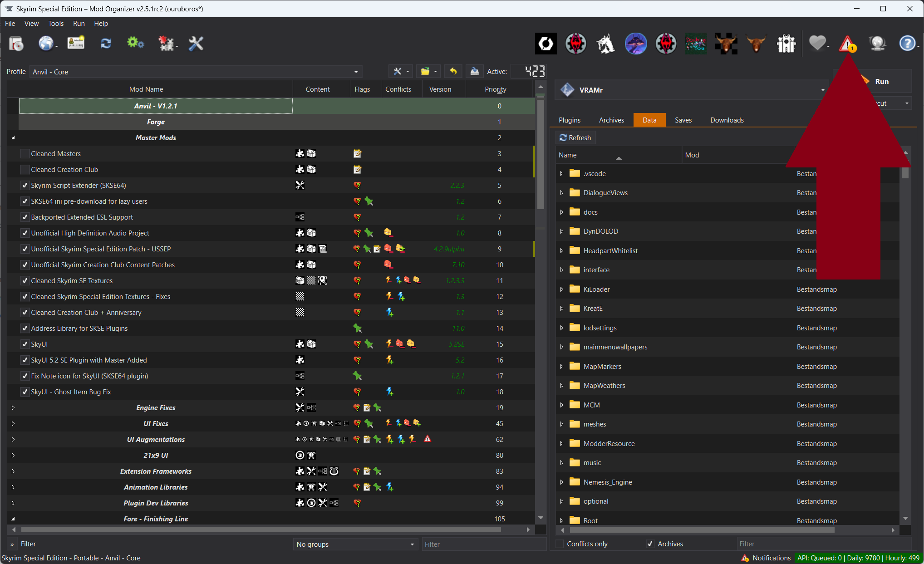This screenshot has width=924, height=564.
Task: Enable the Cleaned Masters mod checkbox
Action: (x=25, y=154)
